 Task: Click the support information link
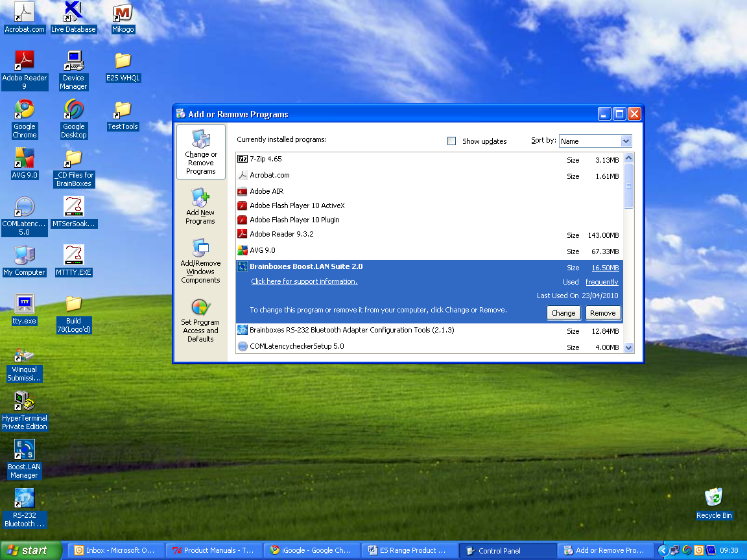click(303, 281)
